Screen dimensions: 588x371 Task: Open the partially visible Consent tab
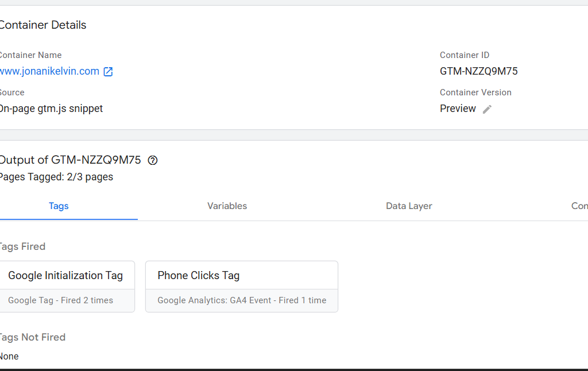coord(579,206)
